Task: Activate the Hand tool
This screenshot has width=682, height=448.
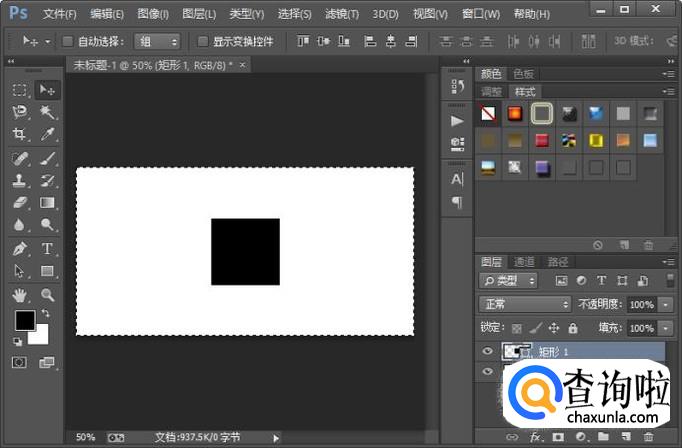Action: 20,295
